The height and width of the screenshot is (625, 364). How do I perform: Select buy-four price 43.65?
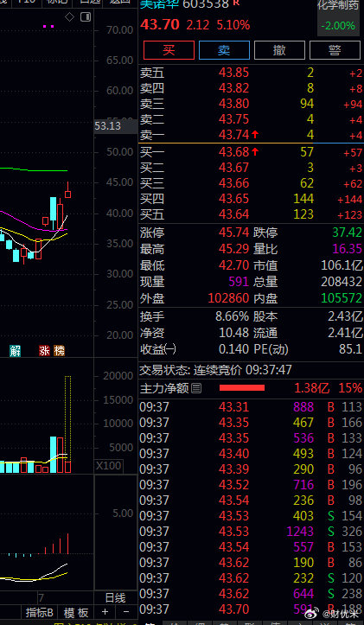click(x=233, y=199)
